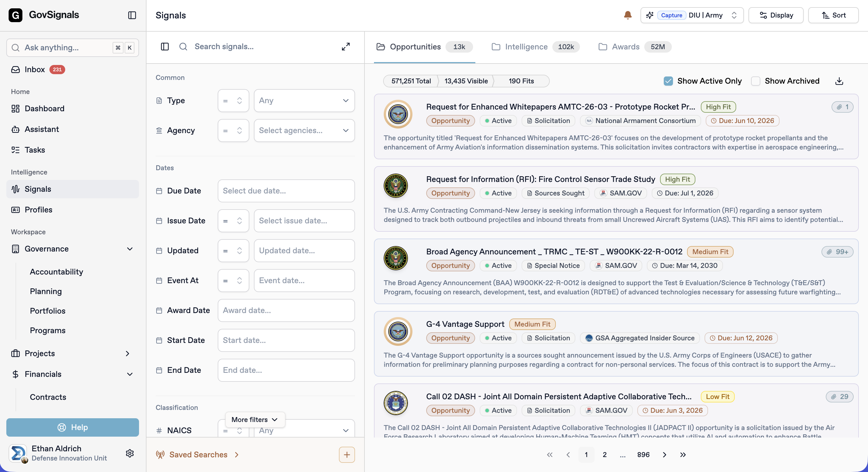Screen dimensions: 868x472
Task: Open user settings gear icon
Action: pyautogui.click(x=130, y=453)
